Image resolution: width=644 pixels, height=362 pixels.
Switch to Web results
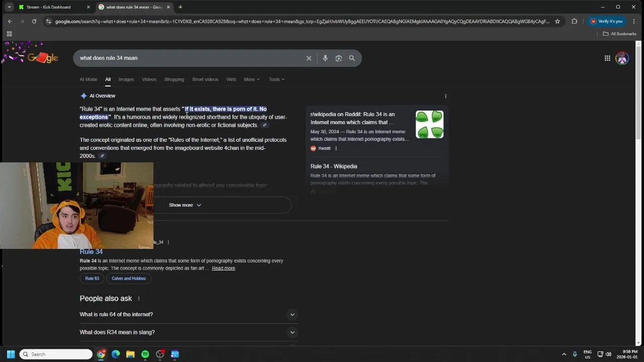pyautogui.click(x=231, y=79)
